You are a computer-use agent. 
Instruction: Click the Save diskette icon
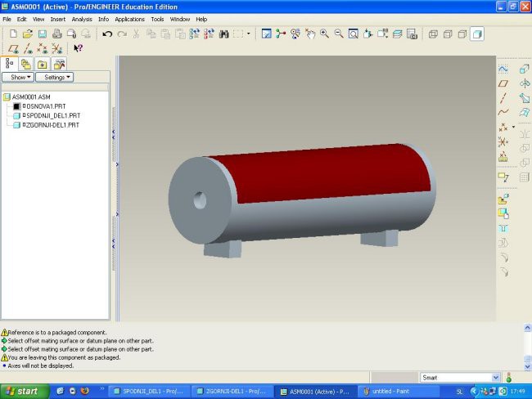pyautogui.click(x=42, y=34)
